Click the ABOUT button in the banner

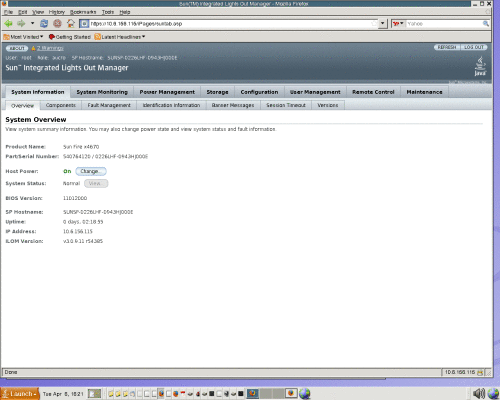17,48
